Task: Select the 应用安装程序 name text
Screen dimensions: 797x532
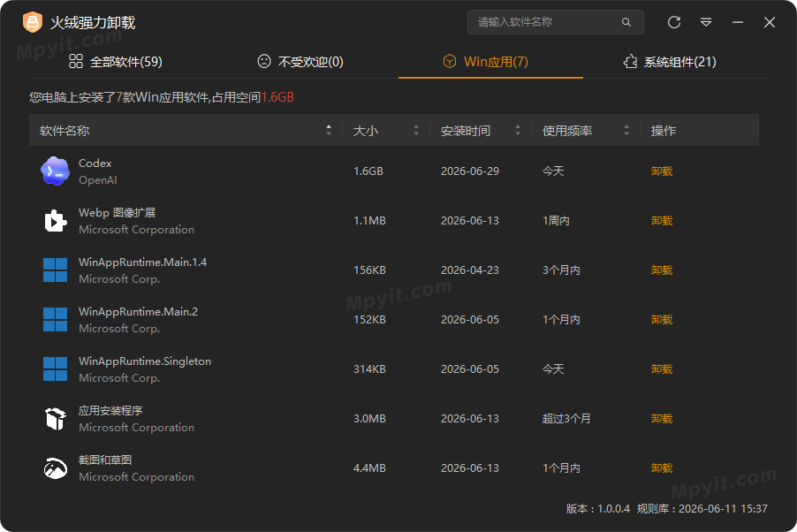Action: [110, 410]
